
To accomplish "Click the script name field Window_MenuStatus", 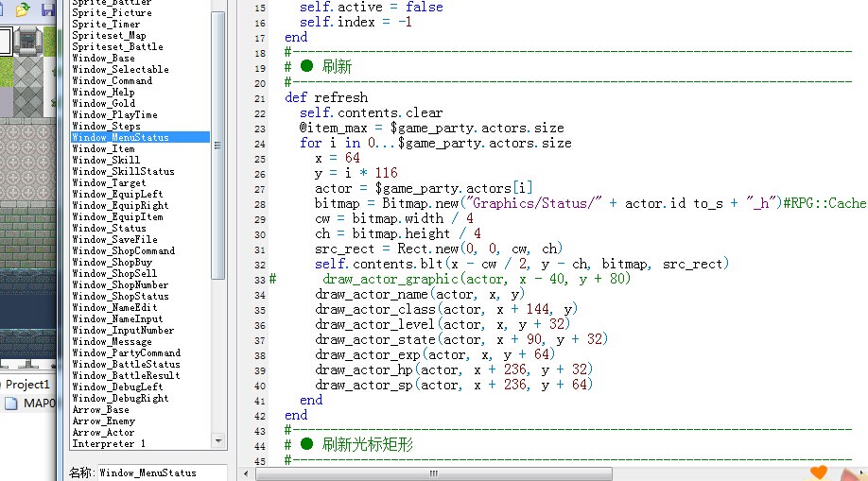I will pyautogui.click(x=163, y=472).
